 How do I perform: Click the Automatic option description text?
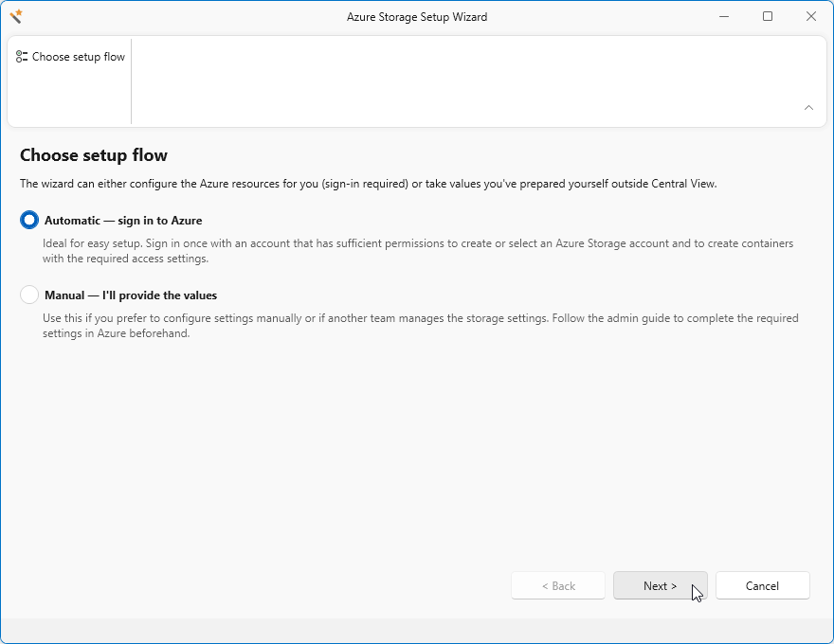pyautogui.click(x=418, y=251)
